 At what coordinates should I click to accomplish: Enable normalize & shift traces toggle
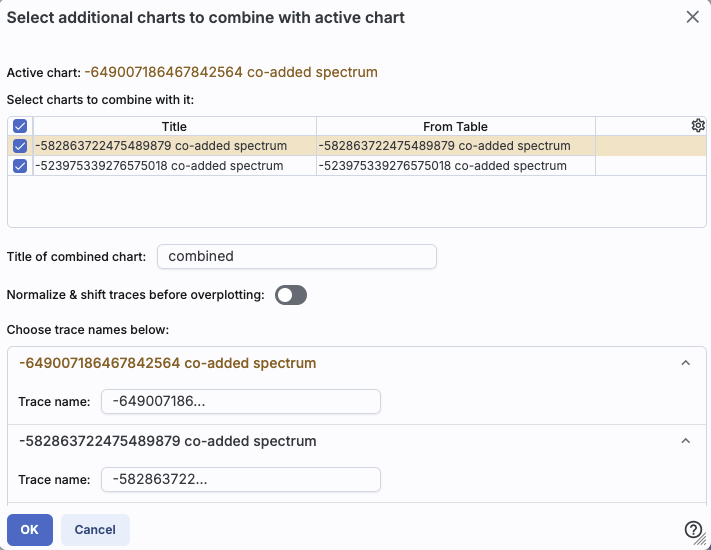coord(290,295)
